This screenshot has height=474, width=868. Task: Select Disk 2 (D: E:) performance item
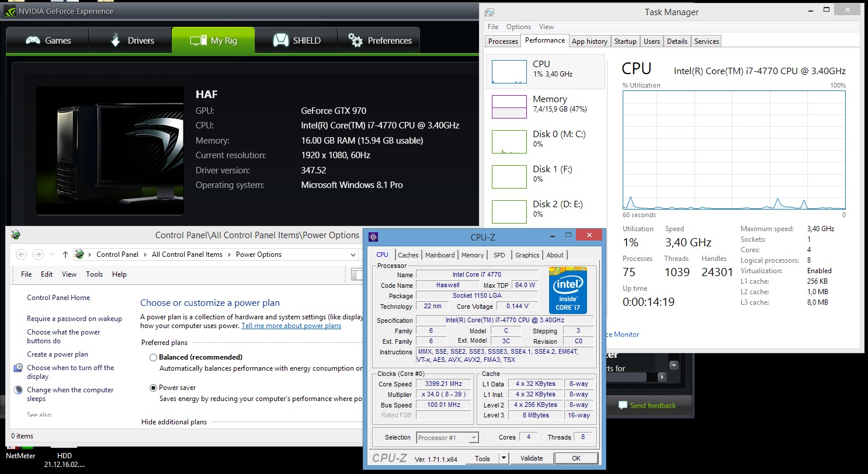[x=545, y=211]
